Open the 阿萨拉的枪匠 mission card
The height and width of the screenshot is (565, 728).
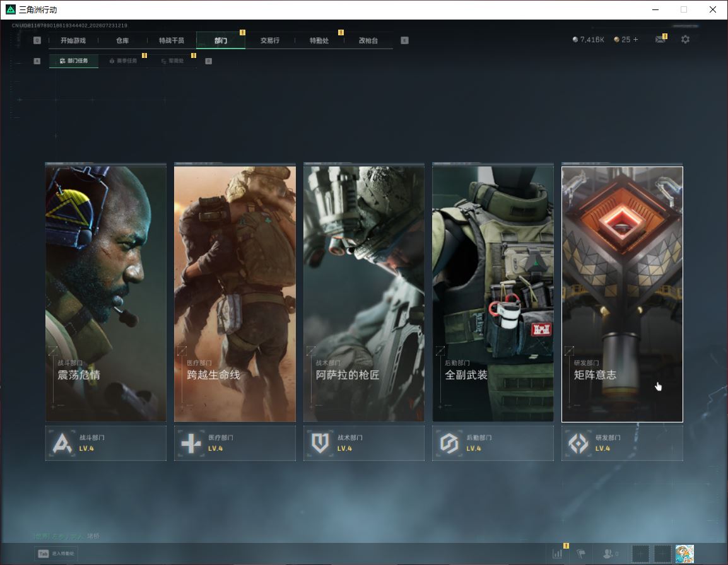(x=364, y=294)
